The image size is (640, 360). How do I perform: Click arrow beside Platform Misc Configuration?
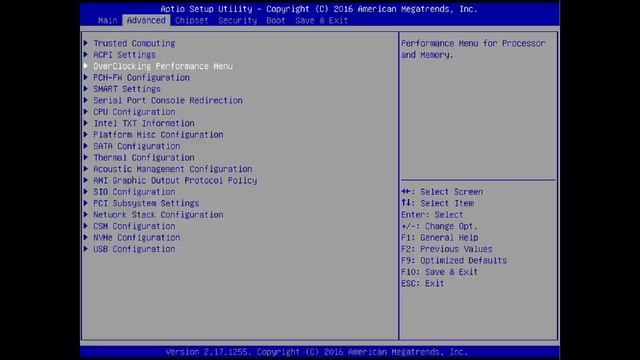[x=86, y=134]
